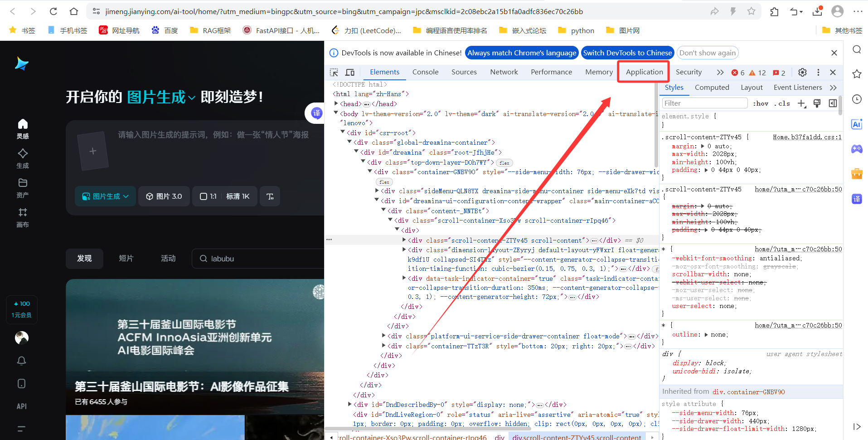Open the 1元会员 credits badge
This screenshot has width=868, height=440.
21,309
